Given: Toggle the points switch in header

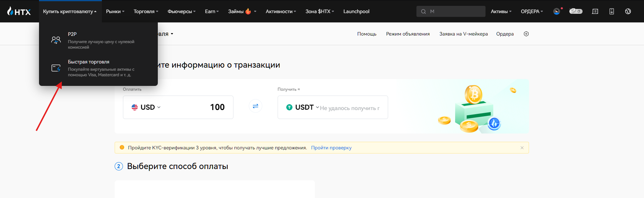Looking at the screenshot, I should tap(576, 11).
